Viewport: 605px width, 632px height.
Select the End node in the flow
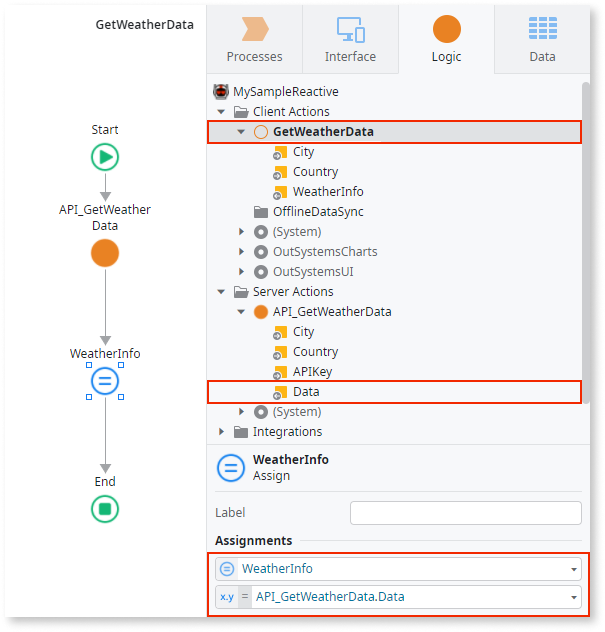105,509
